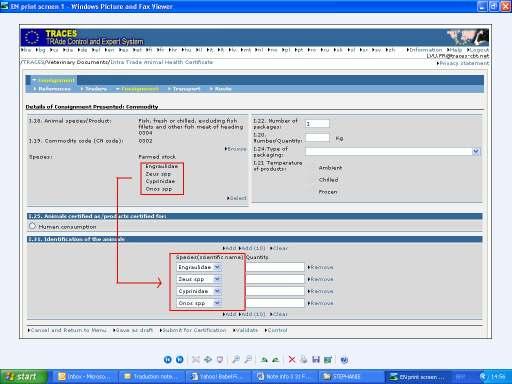Open the Type of packaging dropdown

pos(476,152)
